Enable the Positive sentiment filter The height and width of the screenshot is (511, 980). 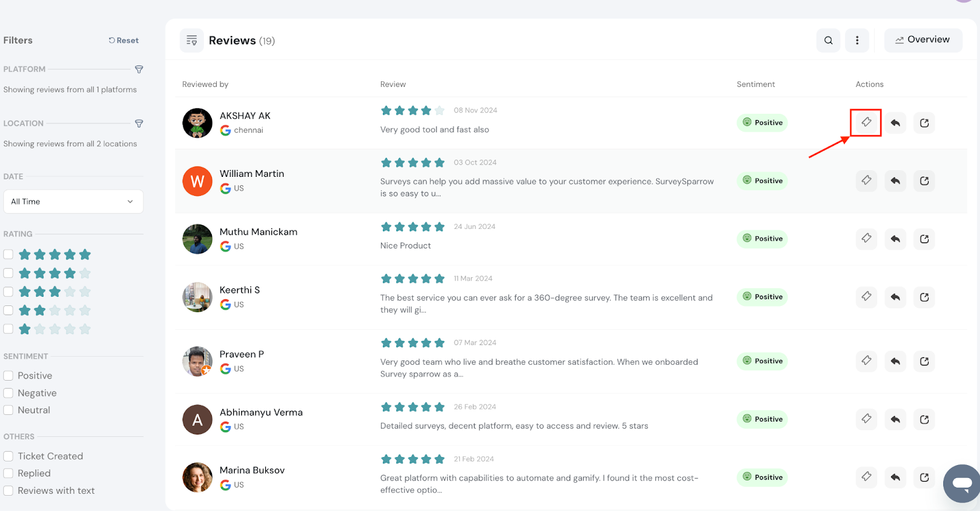9,376
